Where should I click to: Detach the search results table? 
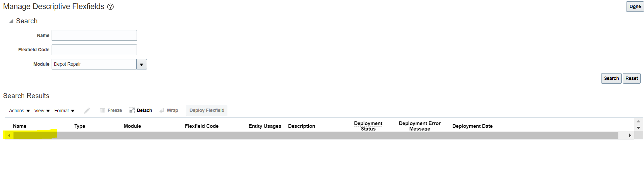(140, 111)
